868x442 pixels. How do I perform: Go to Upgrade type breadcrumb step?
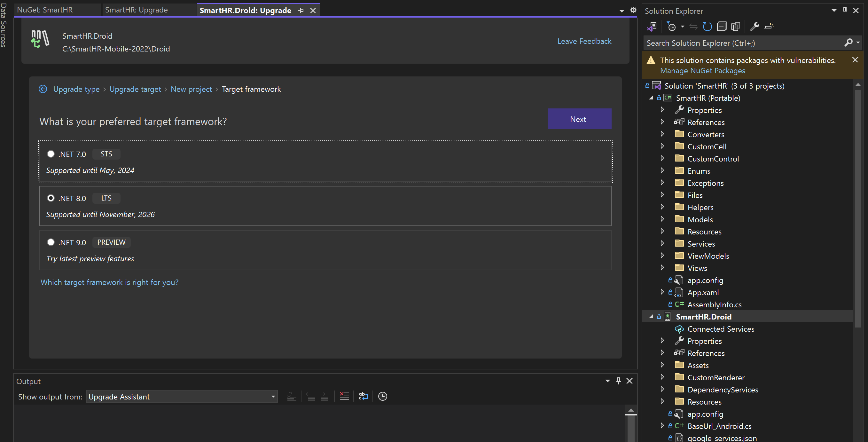point(76,89)
